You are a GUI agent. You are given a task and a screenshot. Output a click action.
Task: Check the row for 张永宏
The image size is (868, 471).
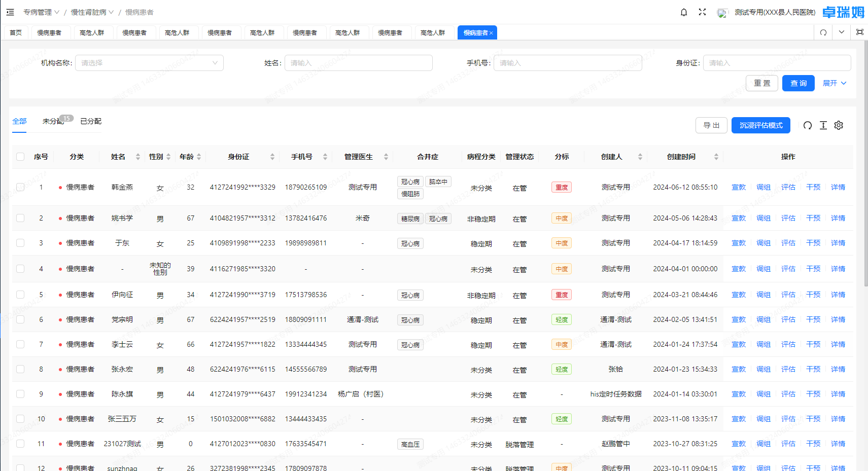[20, 369]
